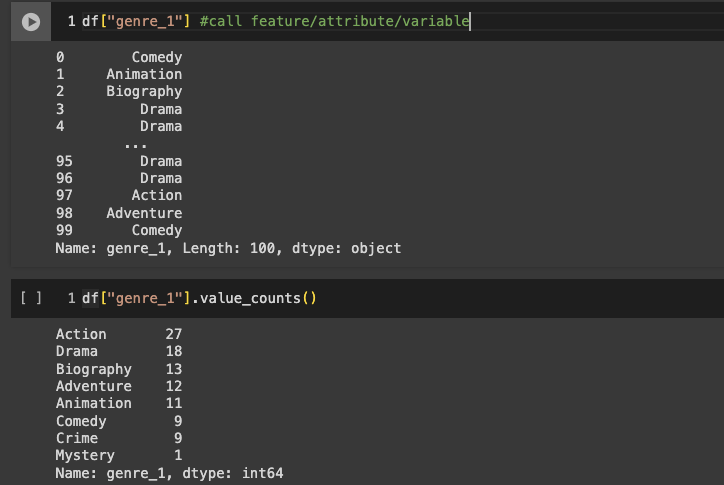Viewport: 724px width, 485px height.
Task: Click the Adventure count 12
Action: pyautogui.click(x=174, y=386)
